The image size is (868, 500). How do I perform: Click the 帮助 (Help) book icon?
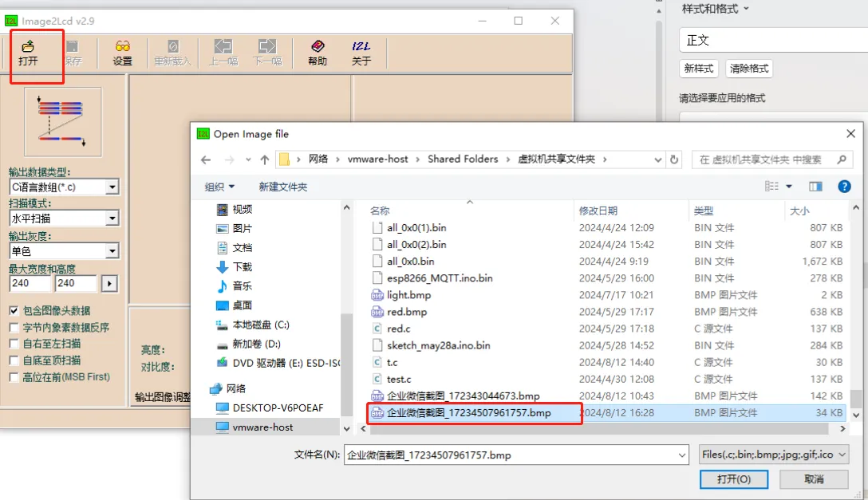tap(318, 53)
